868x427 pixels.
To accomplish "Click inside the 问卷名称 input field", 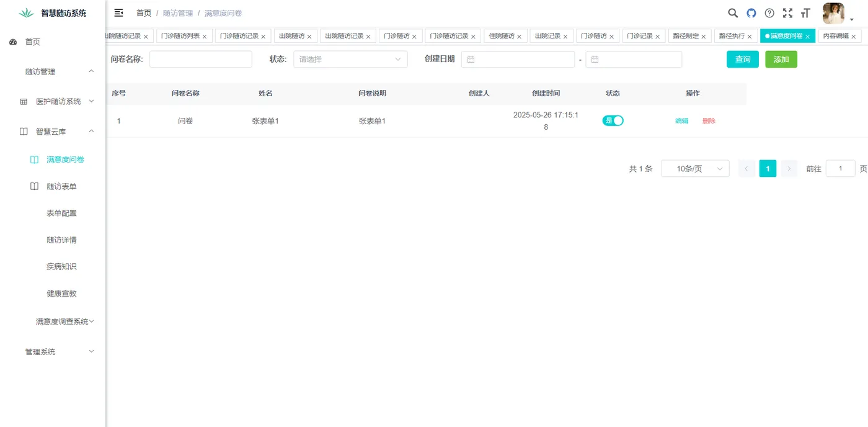I will [x=200, y=59].
